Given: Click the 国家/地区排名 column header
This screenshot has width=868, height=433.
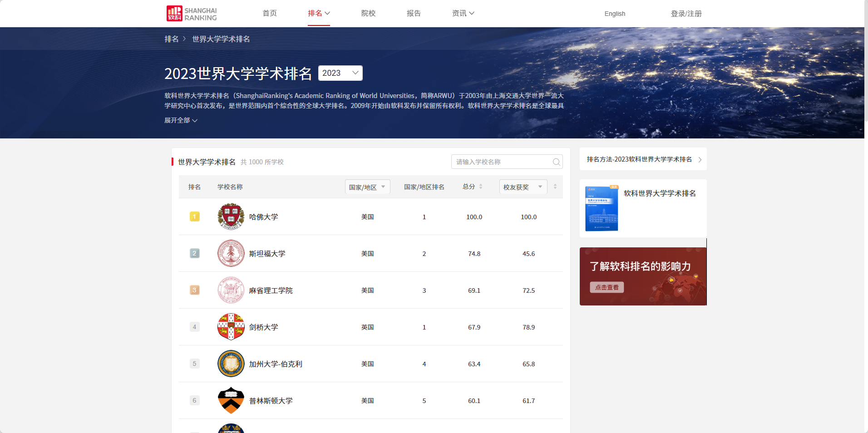Looking at the screenshot, I should click(424, 187).
